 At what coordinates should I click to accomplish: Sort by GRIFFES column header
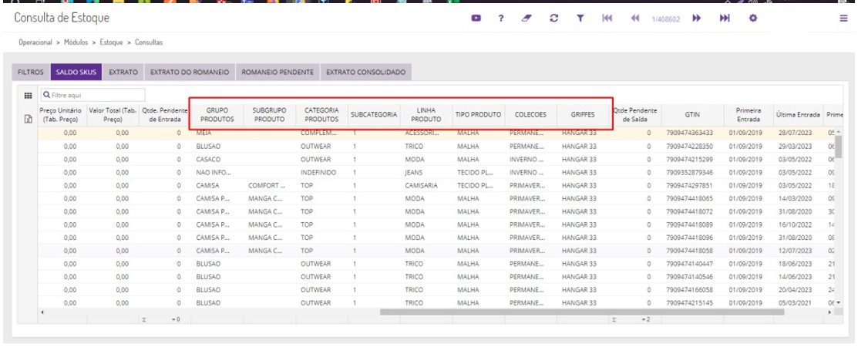(x=583, y=115)
